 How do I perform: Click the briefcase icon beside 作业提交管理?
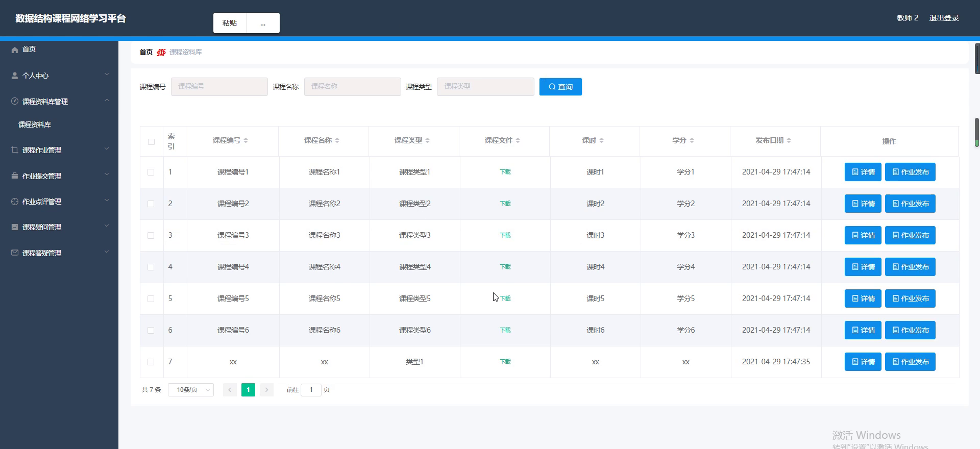point(15,176)
